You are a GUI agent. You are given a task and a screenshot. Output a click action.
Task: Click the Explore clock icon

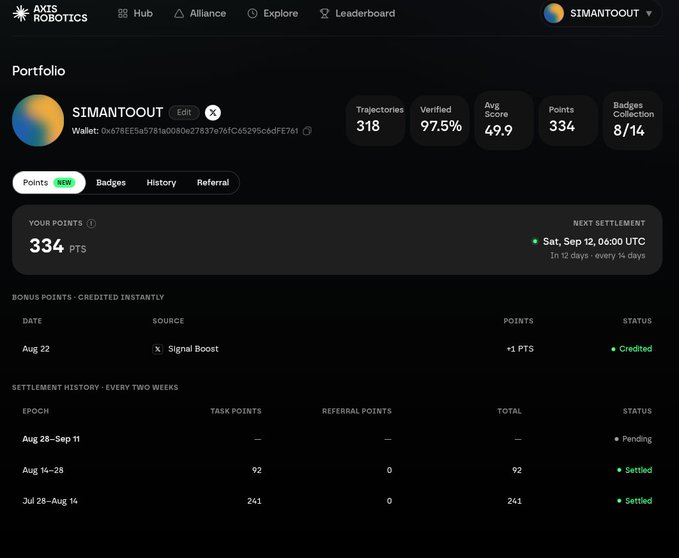pyautogui.click(x=252, y=13)
